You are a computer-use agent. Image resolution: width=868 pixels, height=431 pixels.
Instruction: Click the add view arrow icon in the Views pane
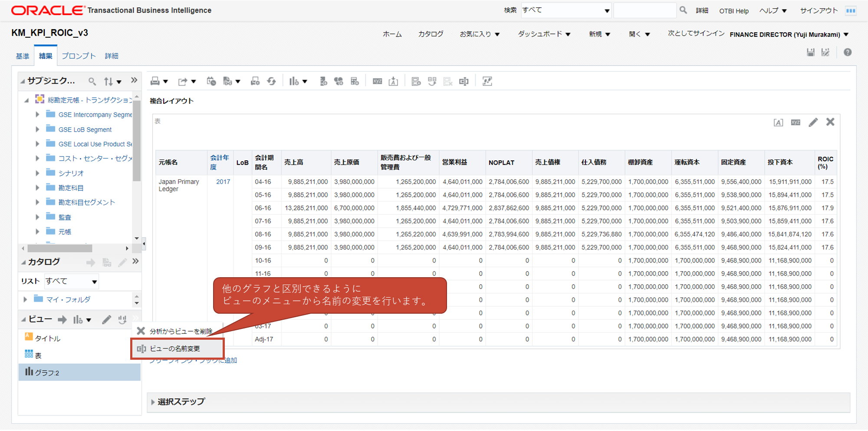click(x=62, y=320)
